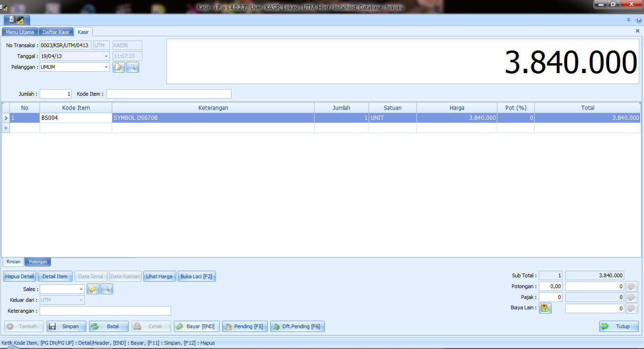Switch to the Daftar Kasir tab
Viewport: 644px width, 349px height.
tap(56, 32)
